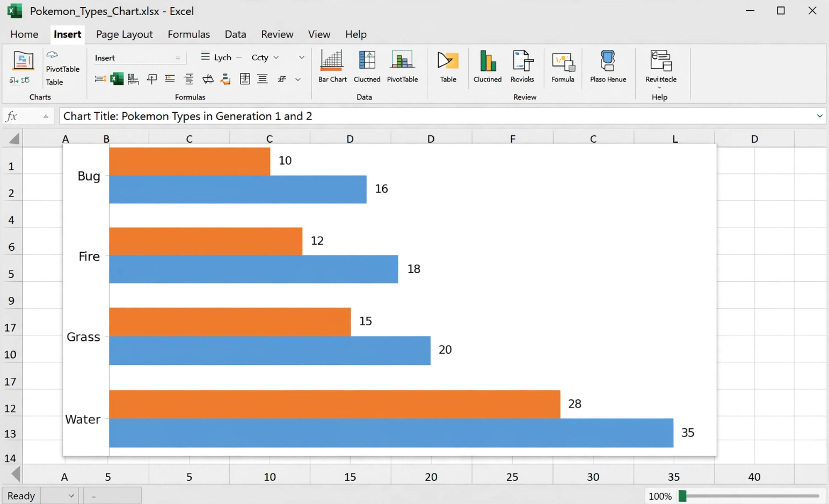Select the blue Bug bar
The image size is (829, 504).
(x=238, y=189)
